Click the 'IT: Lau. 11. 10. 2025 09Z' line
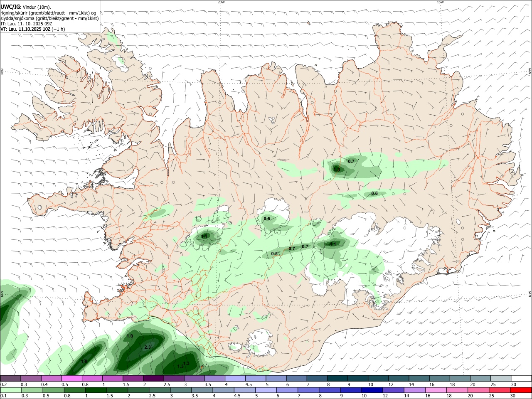This screenshot has width=532, height=399. point(26,24)
